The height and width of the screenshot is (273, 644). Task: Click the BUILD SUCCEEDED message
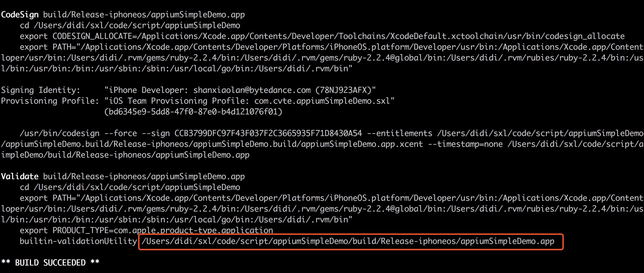click(x=50, y=263)
